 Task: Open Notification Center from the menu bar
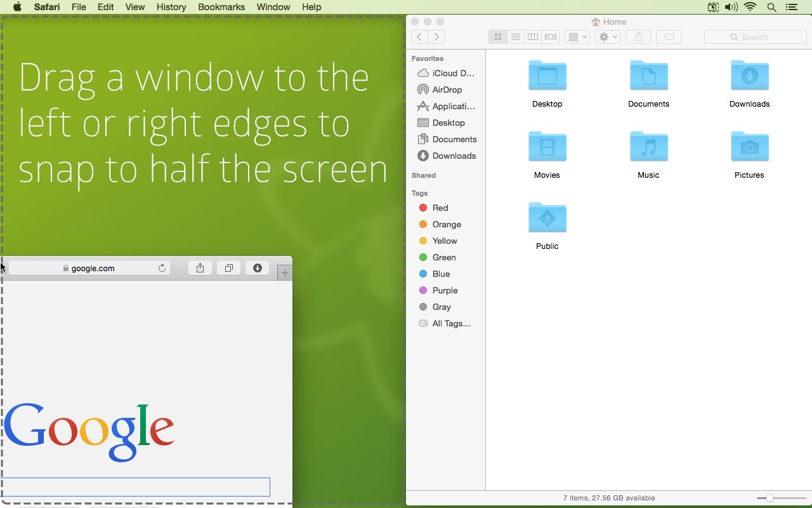(792, 7)
